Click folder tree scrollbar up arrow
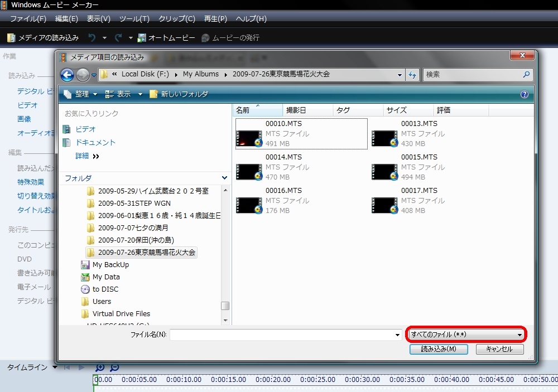Screen dimensions: 558x392 [x=225, y=191]
